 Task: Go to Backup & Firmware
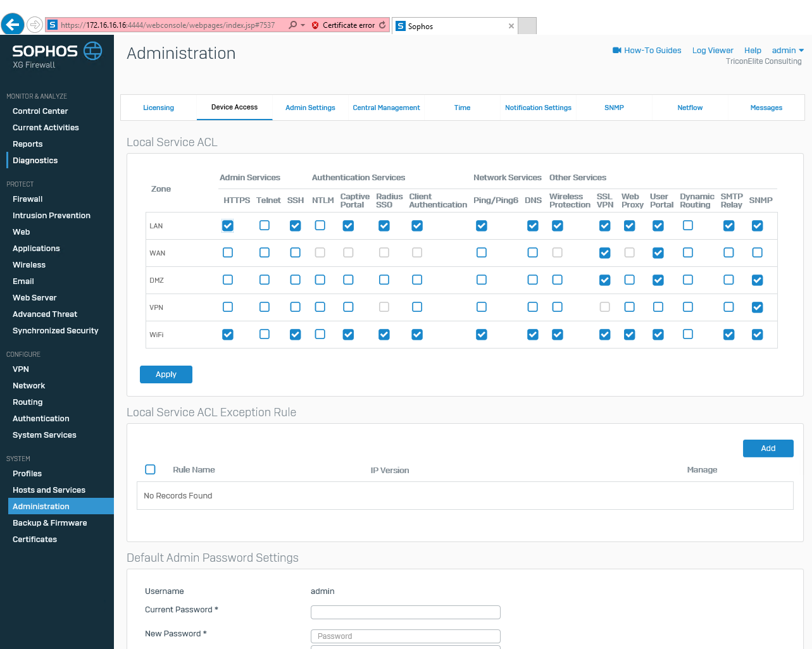(50, 523)
